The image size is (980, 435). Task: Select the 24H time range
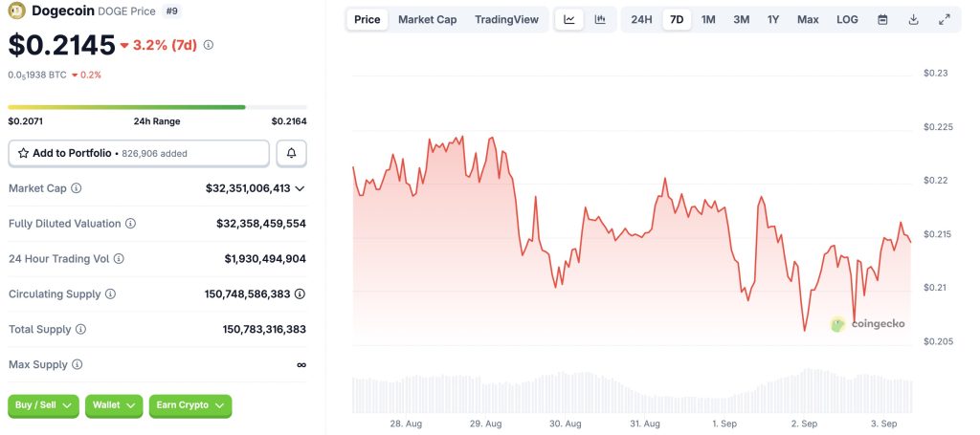(641, 19)
